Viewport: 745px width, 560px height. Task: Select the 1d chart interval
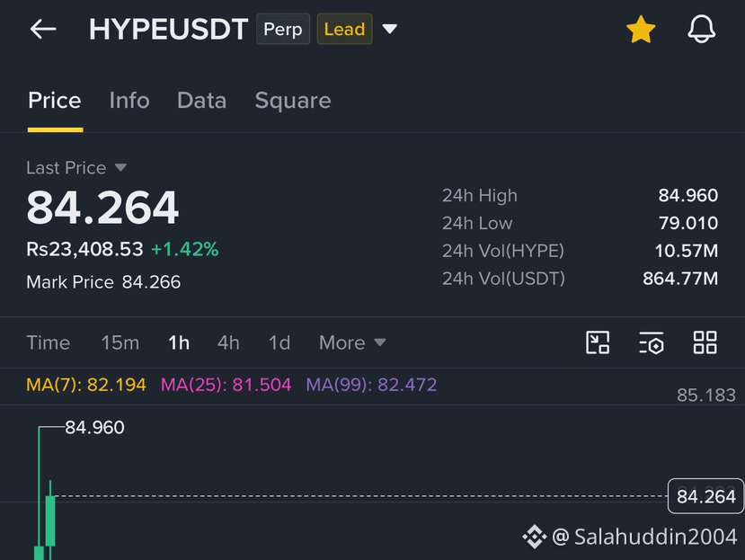pos(279,342)
